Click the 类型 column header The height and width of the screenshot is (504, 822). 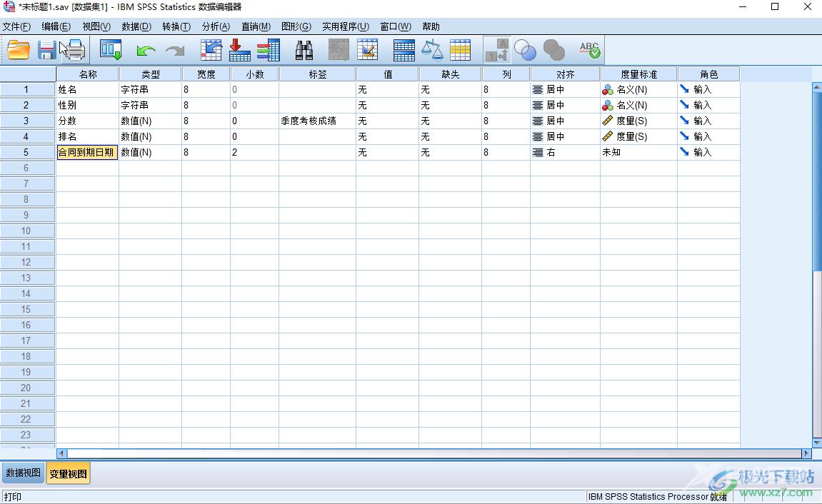[151, 74]
